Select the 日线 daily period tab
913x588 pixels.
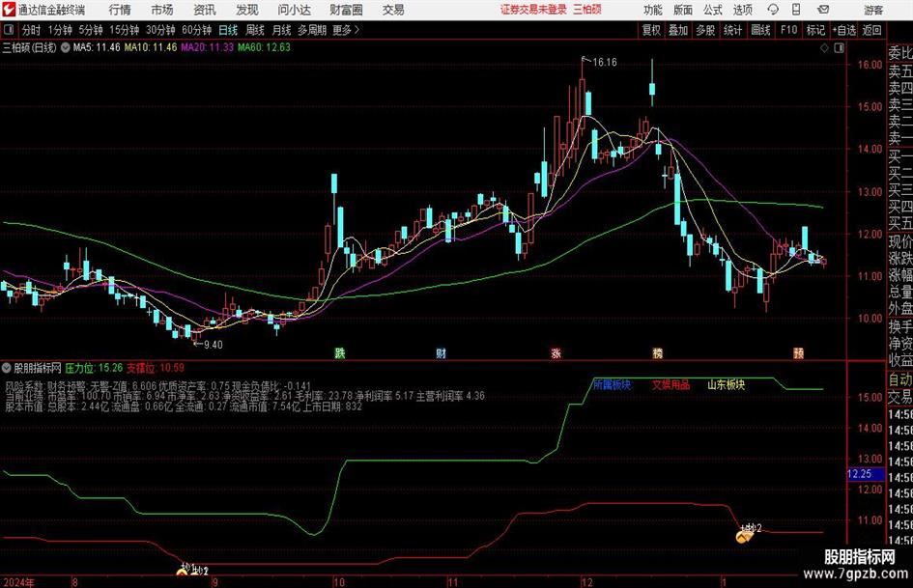point(228,30)
